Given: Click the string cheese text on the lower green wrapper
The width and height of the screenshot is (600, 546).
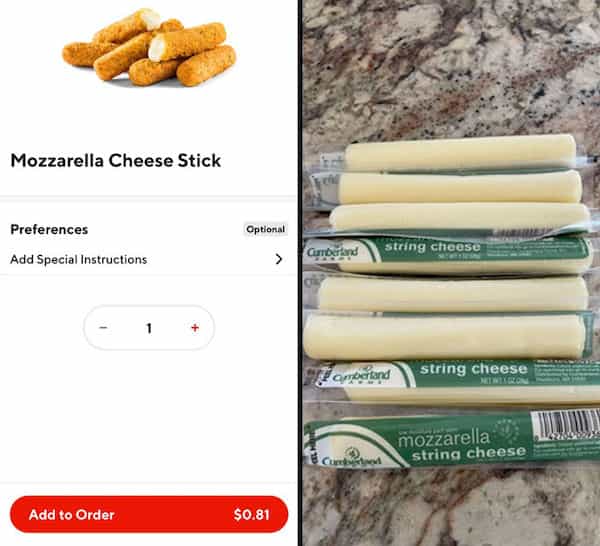Looking at the screenshot, I should pos(474,369).
